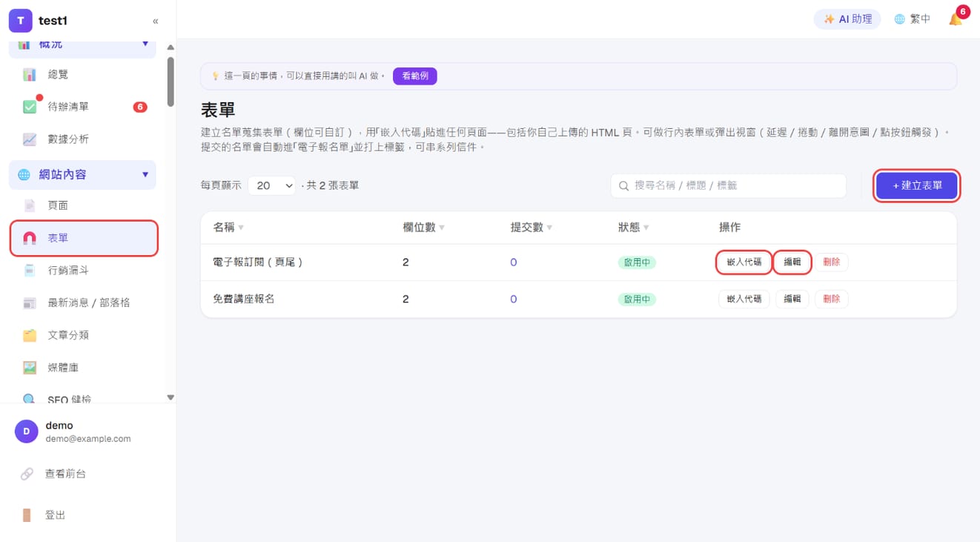Screen dimensions: 980x542
Task: Click the red 6 badge on 待辦清單
Action: [x=139, y=107]
